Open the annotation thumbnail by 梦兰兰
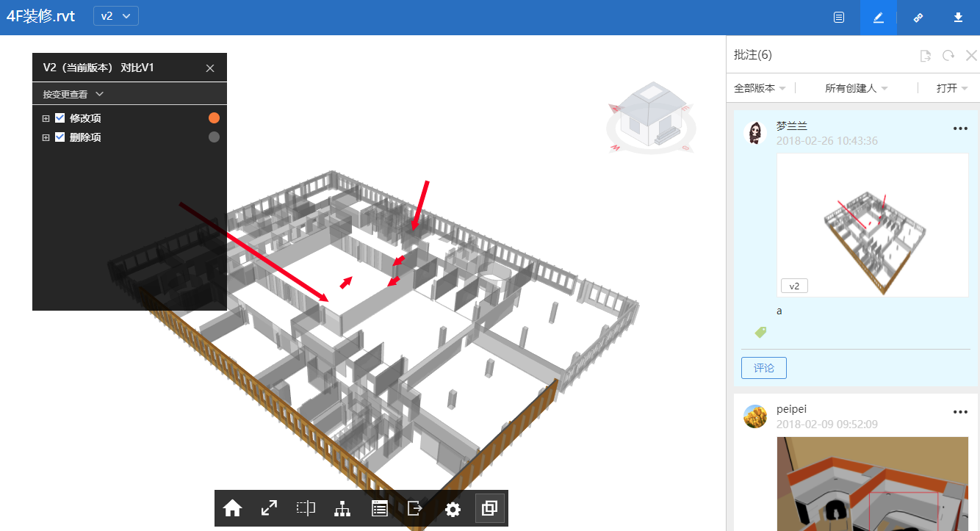 [x=872, y=225]
